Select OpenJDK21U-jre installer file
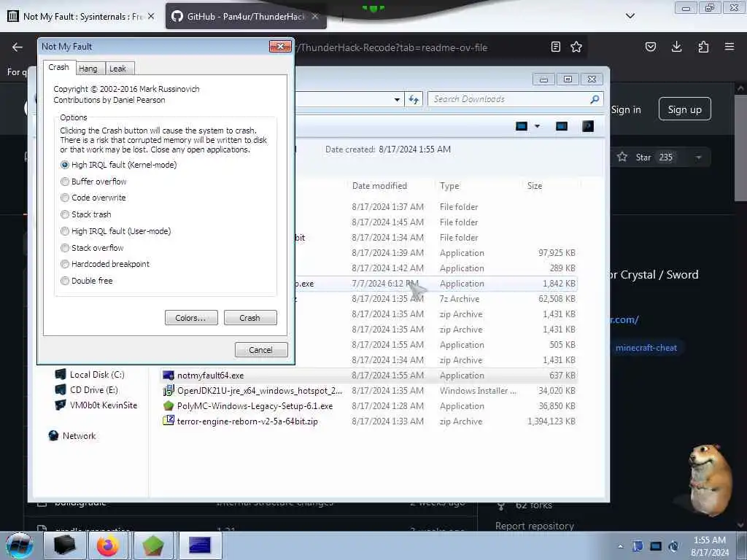Screen dimensions: 747x560 (369, 391)
